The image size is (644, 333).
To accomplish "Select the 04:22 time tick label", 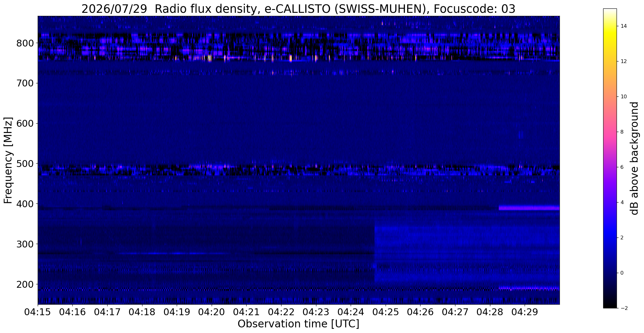I will pyautogui.click(x=281, y=312).
